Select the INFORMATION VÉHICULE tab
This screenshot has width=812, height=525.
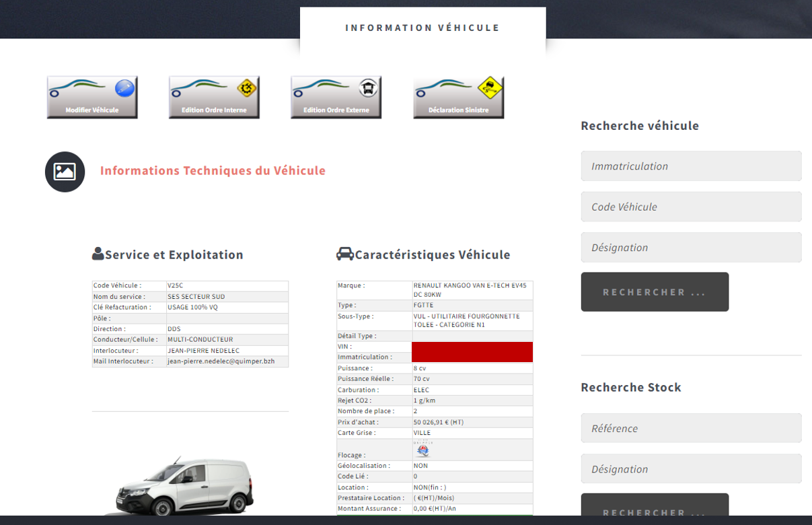point(422,28)
